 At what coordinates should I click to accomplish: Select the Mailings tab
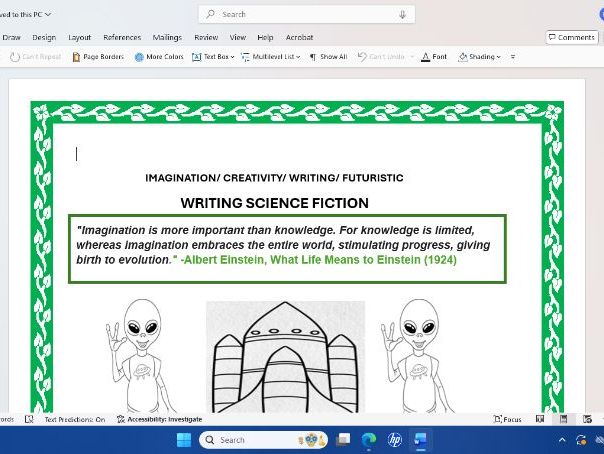[x=167, y=37]
